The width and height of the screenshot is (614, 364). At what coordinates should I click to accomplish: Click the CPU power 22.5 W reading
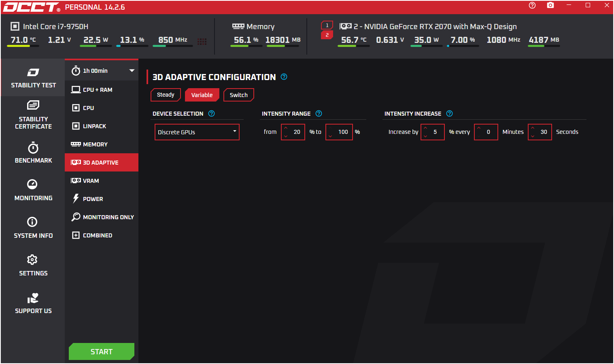pyautogui.click(x=96, y=40)
